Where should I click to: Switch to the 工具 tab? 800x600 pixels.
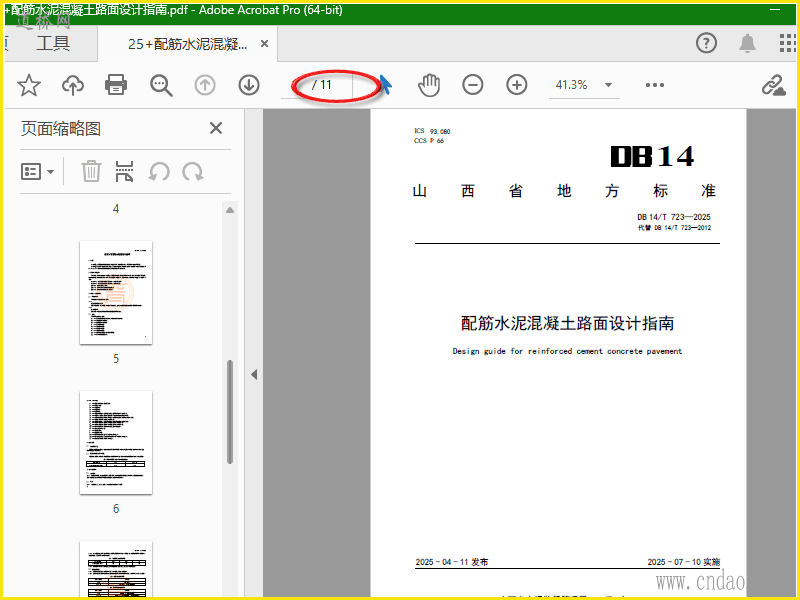coord(53,43)
